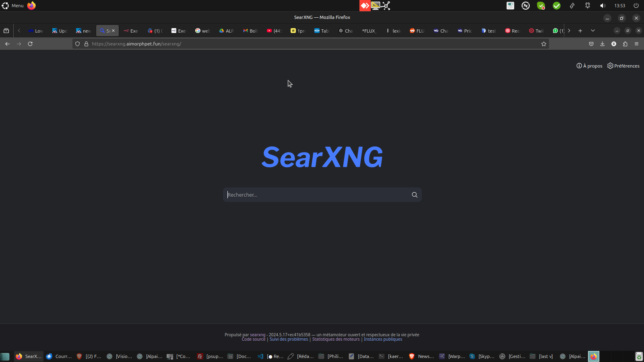Open the notifications bell tray icon
644x362 pixels.
click(588, 6)
